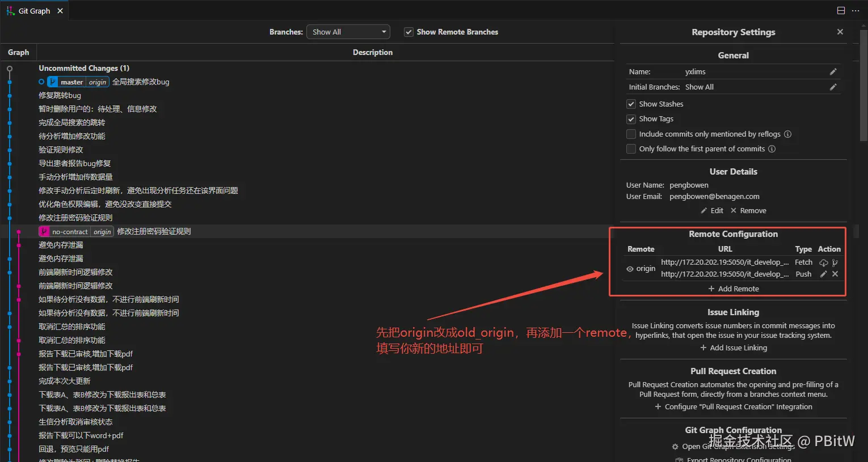
Task: Select commit 导出患者报告bug修复
Action: (x=75, y=163)
